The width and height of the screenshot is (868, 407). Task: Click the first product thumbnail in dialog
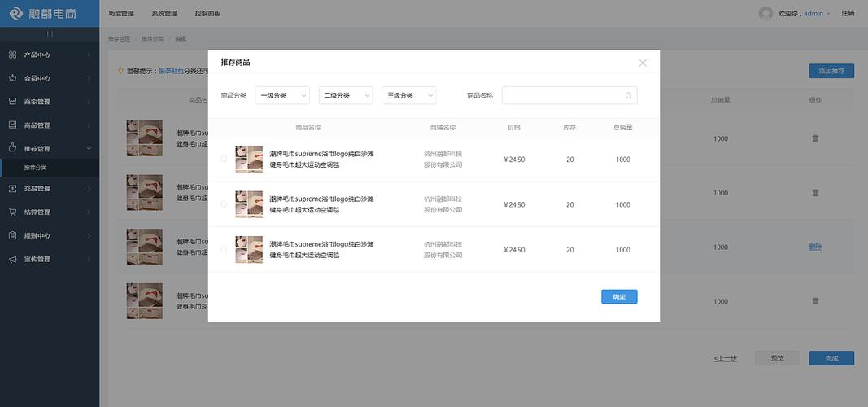click(249, 159)
